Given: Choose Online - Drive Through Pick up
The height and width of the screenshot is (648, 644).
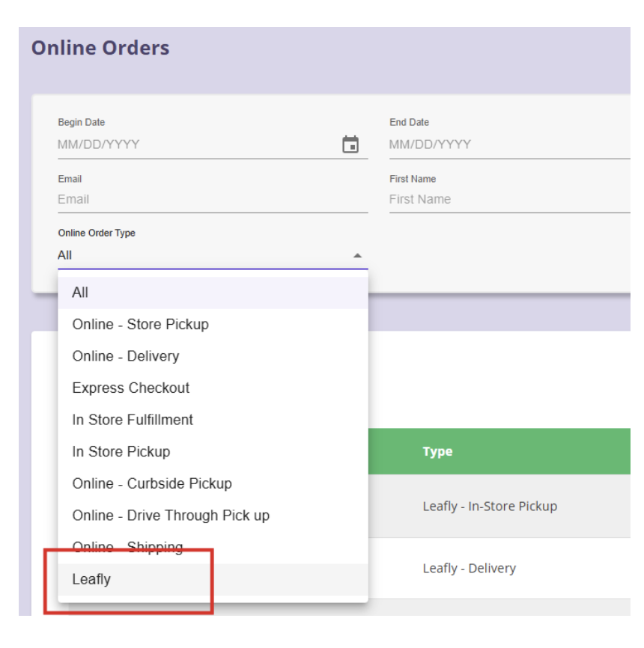Looking at the screenshot, I should (x=171, y=516).
